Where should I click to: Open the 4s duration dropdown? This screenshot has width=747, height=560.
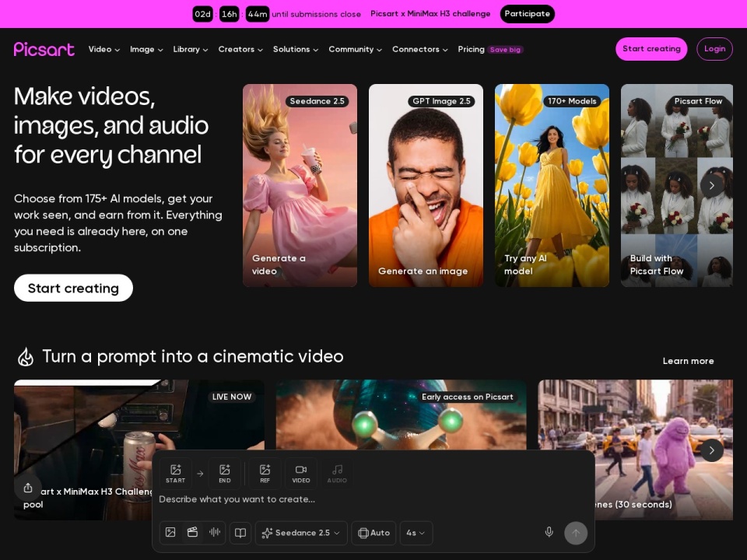click(416, 533)
